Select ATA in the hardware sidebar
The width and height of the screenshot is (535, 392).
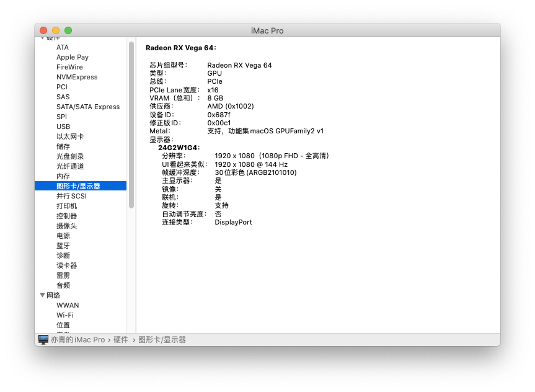63,47
